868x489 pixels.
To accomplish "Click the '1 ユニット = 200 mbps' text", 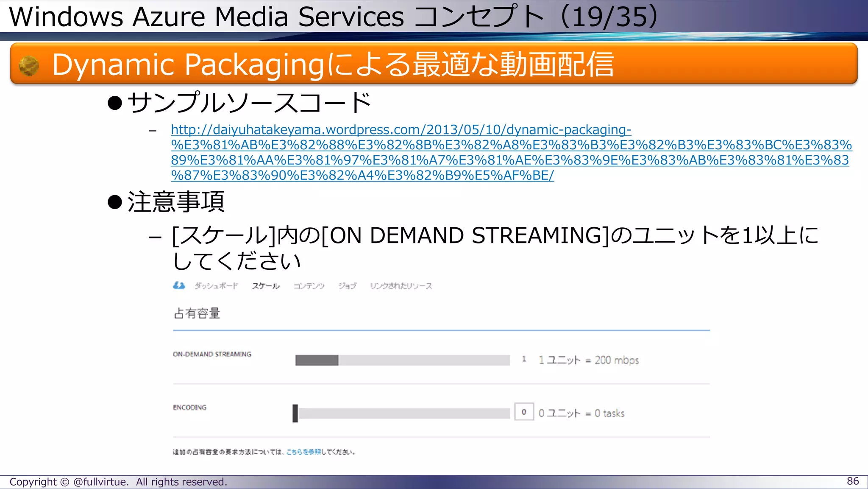I will [x=589, y=360].
